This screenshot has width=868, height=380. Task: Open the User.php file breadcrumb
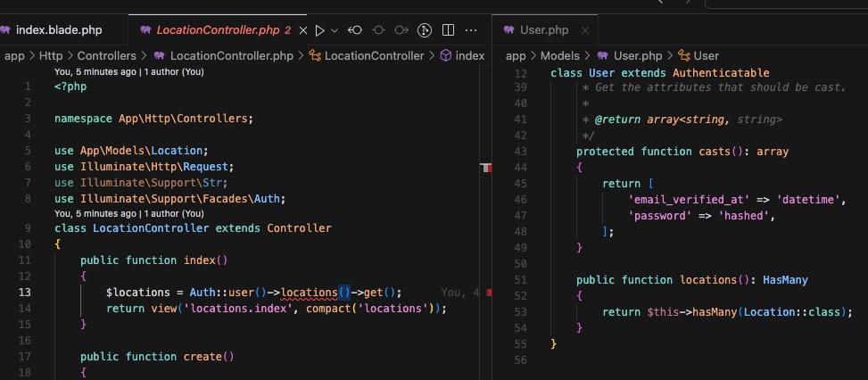click(x=638, y=56)
